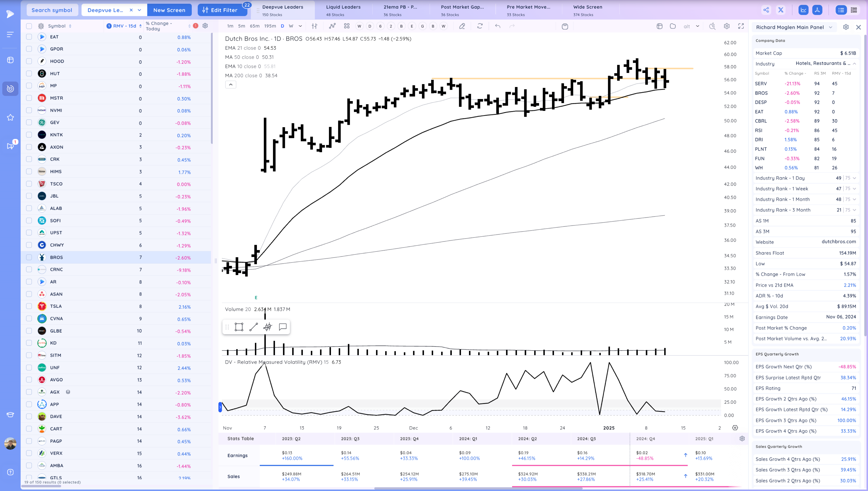Click the Search symbol field

[x=52, y=10]
